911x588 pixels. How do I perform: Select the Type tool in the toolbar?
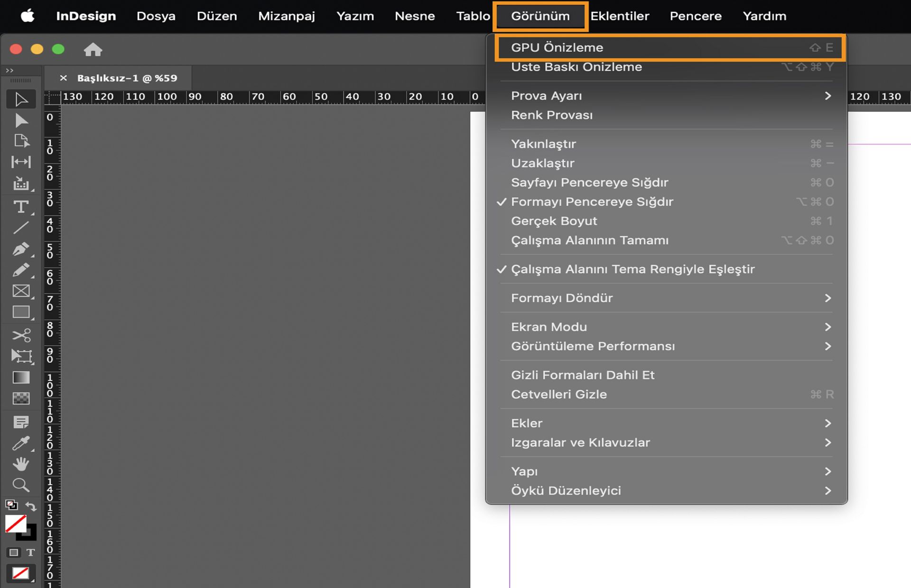(21, 207)
